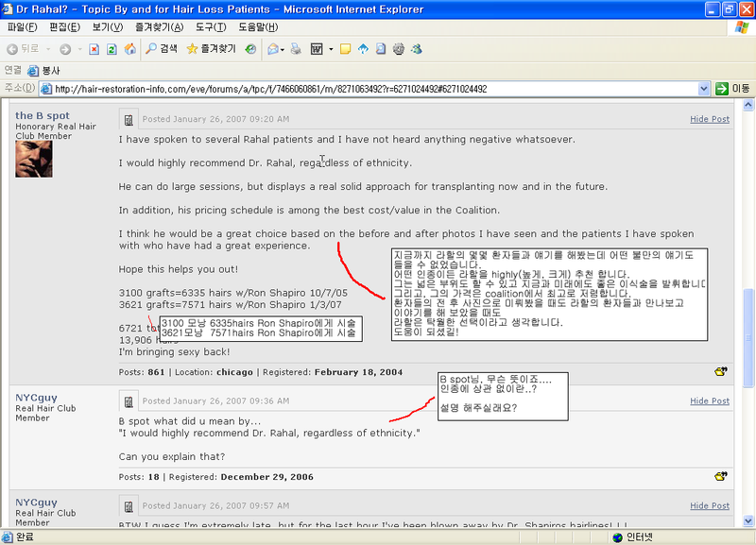The width and height of the screenshot is (756, 545).
Task: Open the Back button history dropdown arrow
Action: coord(48,49)
